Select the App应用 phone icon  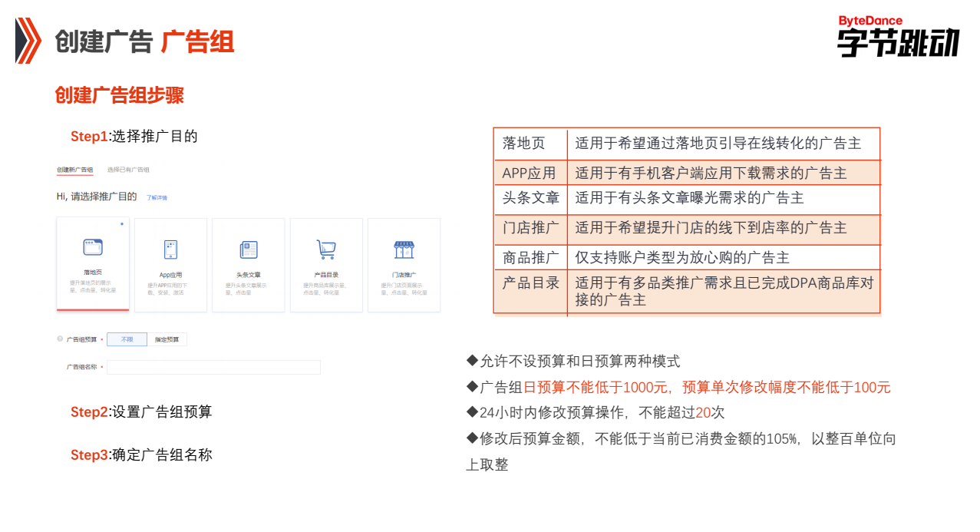tap(170, 249)
